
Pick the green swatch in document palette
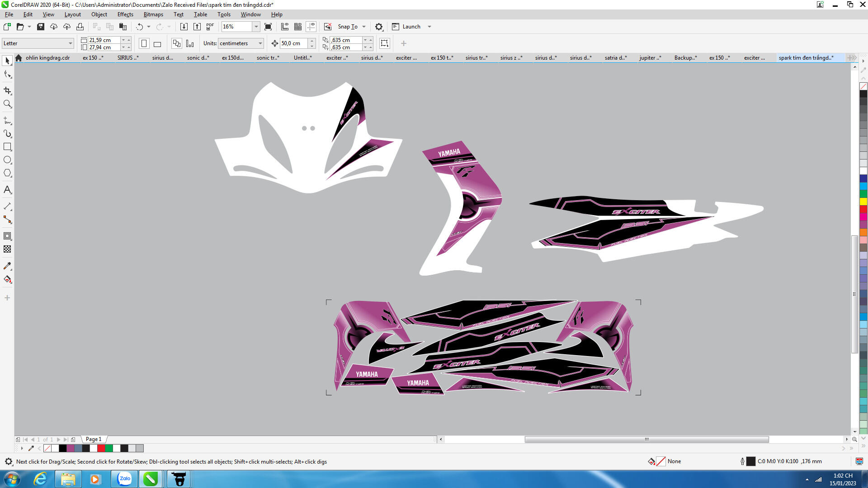pos(109,448)
